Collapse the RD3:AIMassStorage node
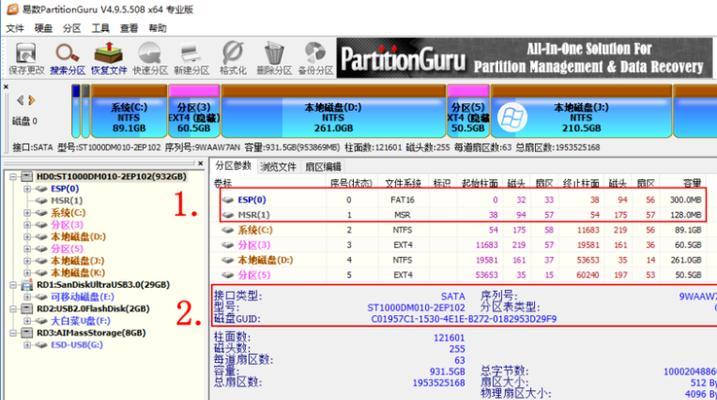The height and width of the screenshot is (400, 717). point(13,333)
